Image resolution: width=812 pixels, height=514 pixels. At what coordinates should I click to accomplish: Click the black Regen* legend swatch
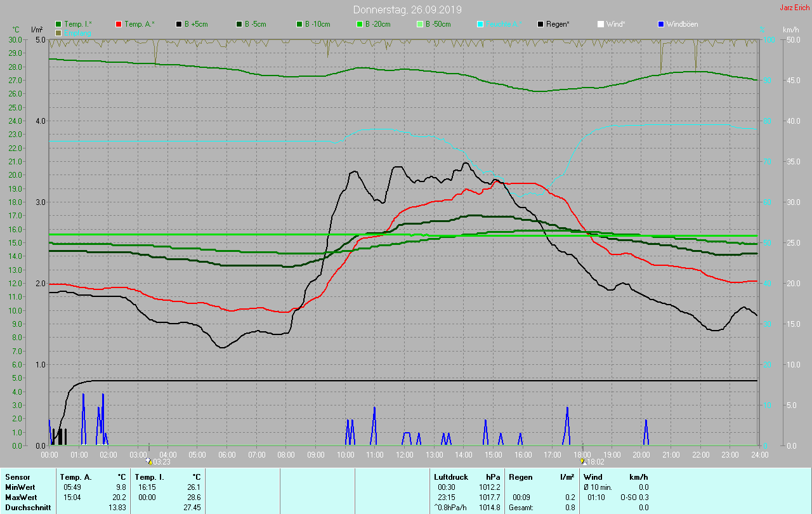pos(540,24)
